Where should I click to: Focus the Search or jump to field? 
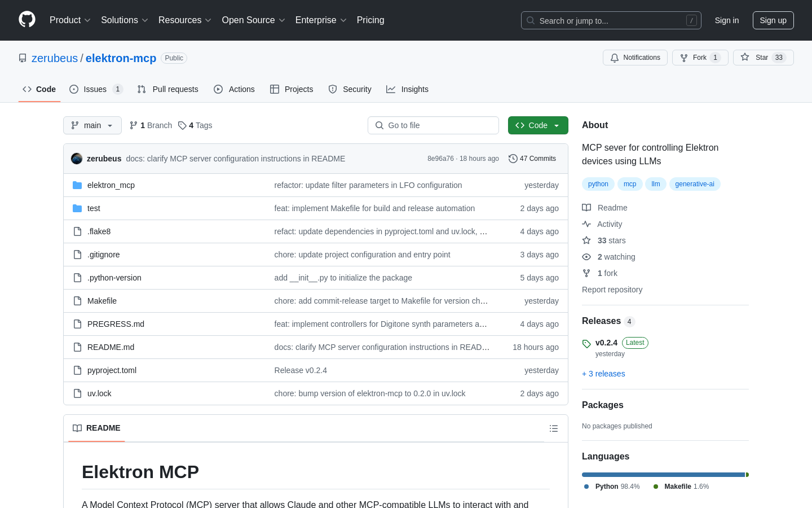(611, 20)
